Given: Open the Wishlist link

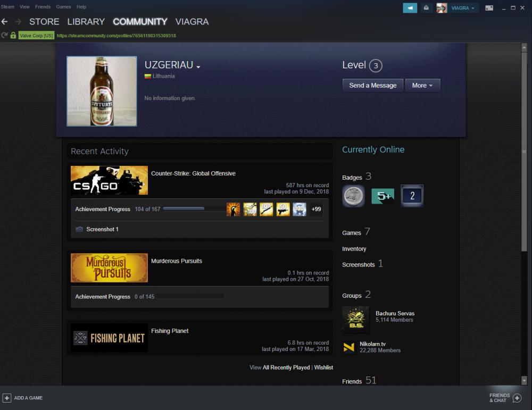Looking at the screenshot, I should click(x=323, y=367).
